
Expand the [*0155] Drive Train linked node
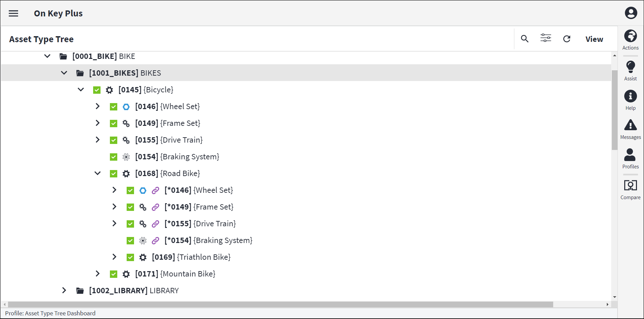[114, 223]
